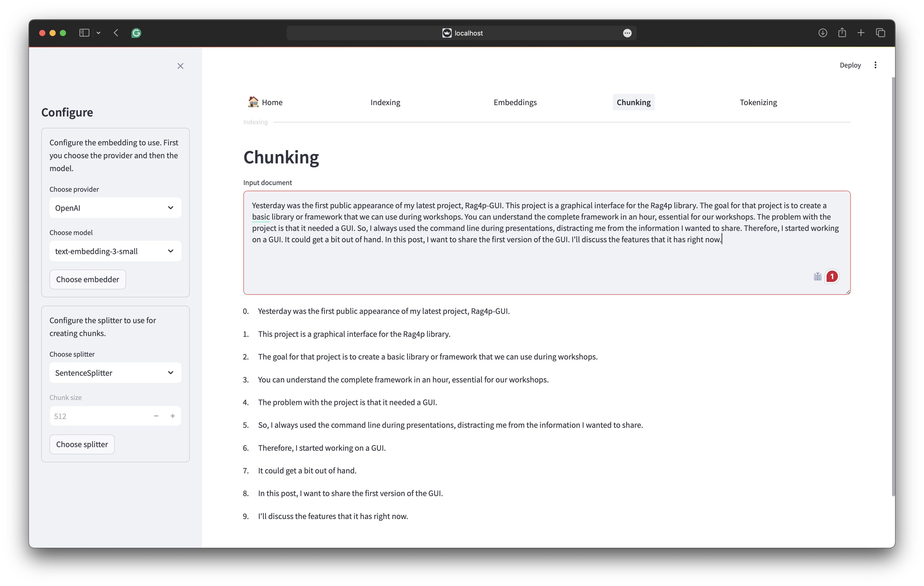Click the Choose provider label
This screenshot has width=924, height=586.
tap(74, 189)
